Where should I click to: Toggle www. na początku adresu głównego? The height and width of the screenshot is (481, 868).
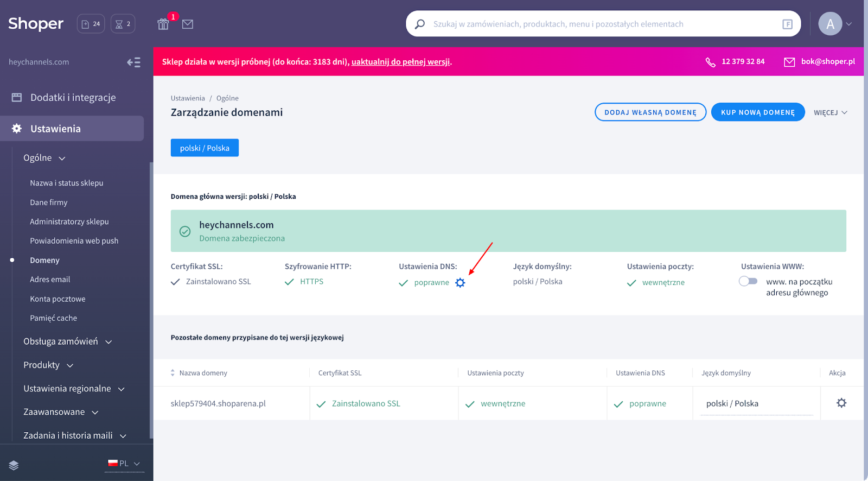748,281
